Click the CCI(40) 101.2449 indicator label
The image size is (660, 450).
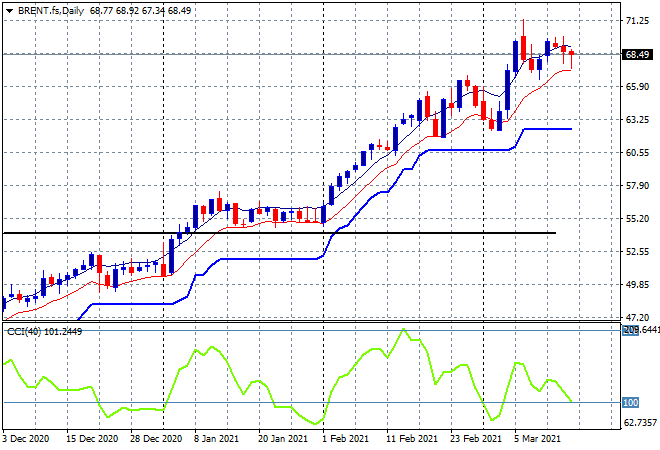pos(44,332)
